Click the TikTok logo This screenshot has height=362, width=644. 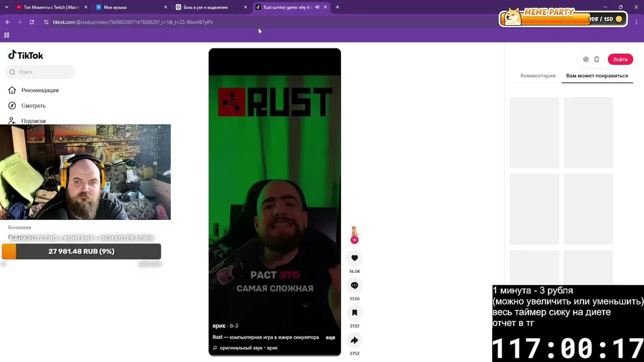[26, 55]
